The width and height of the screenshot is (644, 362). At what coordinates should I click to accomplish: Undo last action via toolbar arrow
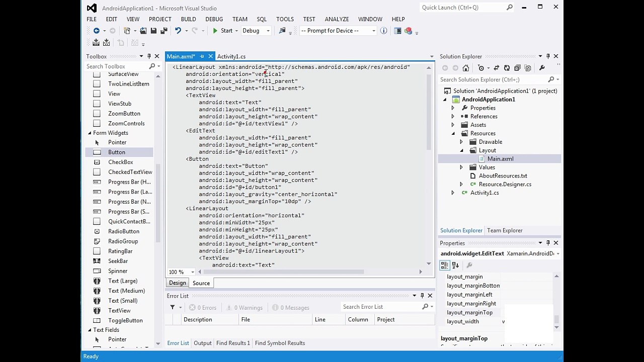click(x=178, y=31)
